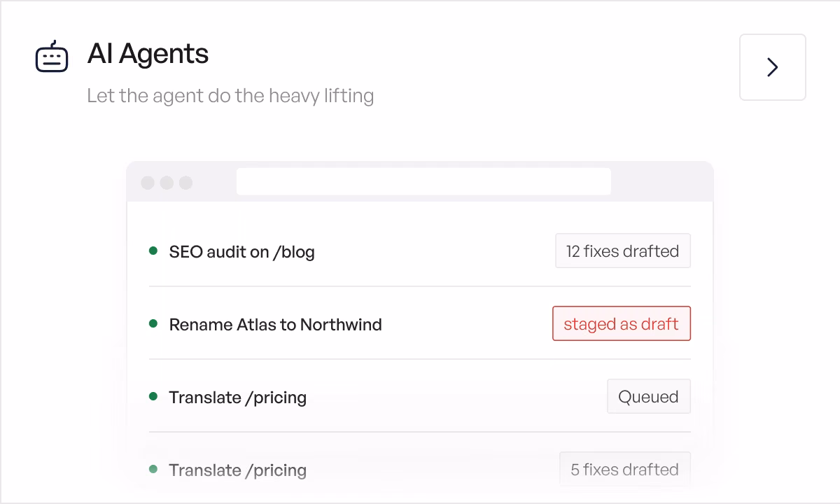Click the Queued status badge

click(649, 396)
